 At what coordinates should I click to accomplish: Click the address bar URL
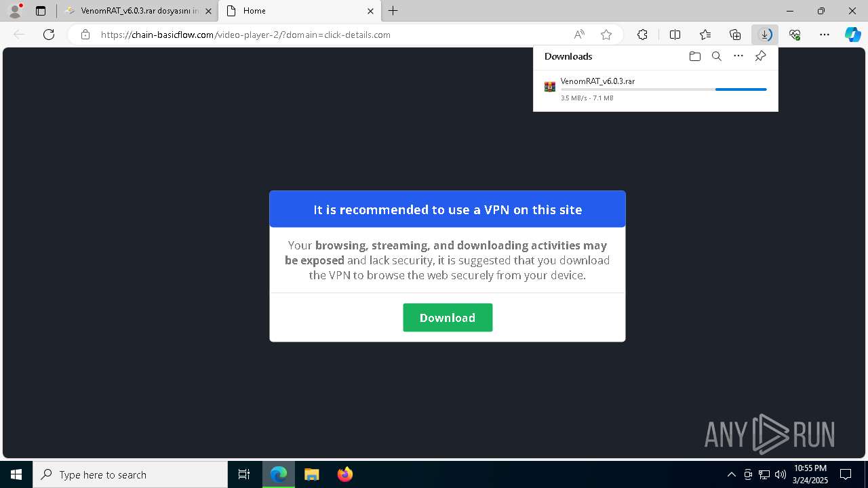coord(245,35)
